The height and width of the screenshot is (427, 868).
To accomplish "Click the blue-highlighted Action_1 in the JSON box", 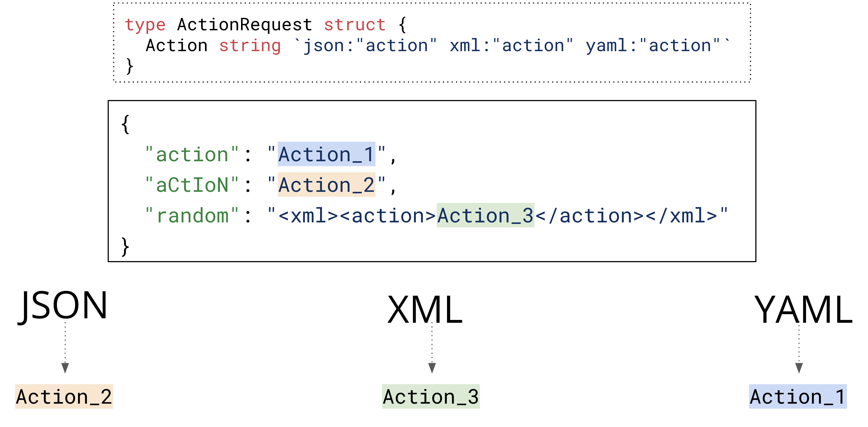I will [x=326, y=155].
